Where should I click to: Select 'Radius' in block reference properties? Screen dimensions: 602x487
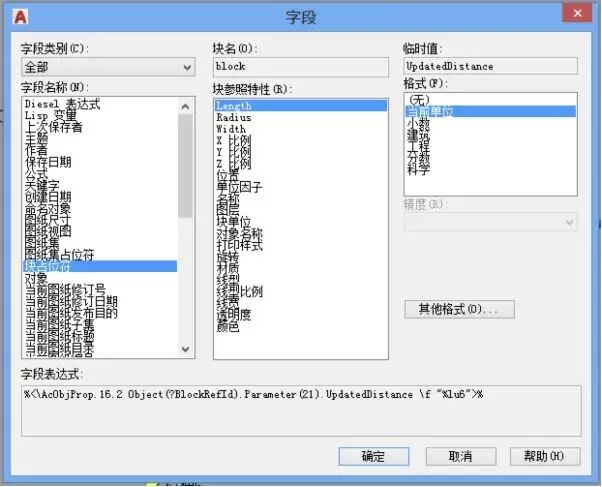click(x=234, y=117)
